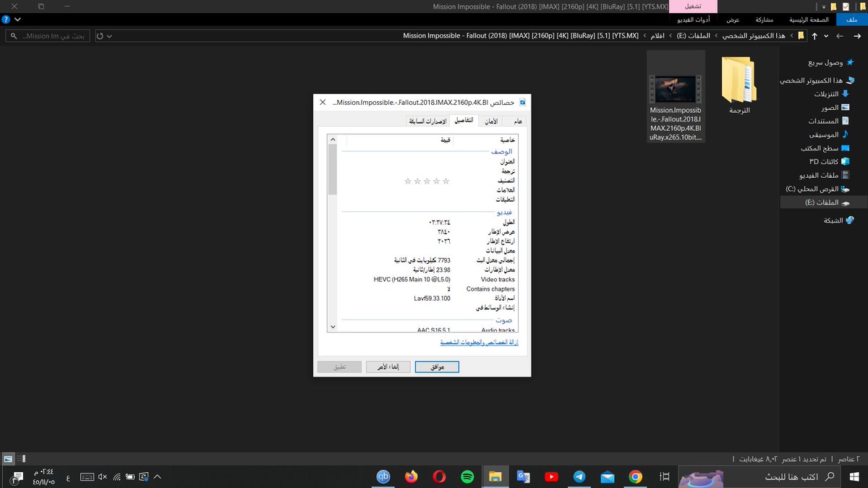The width and height of the screenshot is (868, 488).
Task: Switch to Security tab in properties dialog
Action: coord(490,121)
